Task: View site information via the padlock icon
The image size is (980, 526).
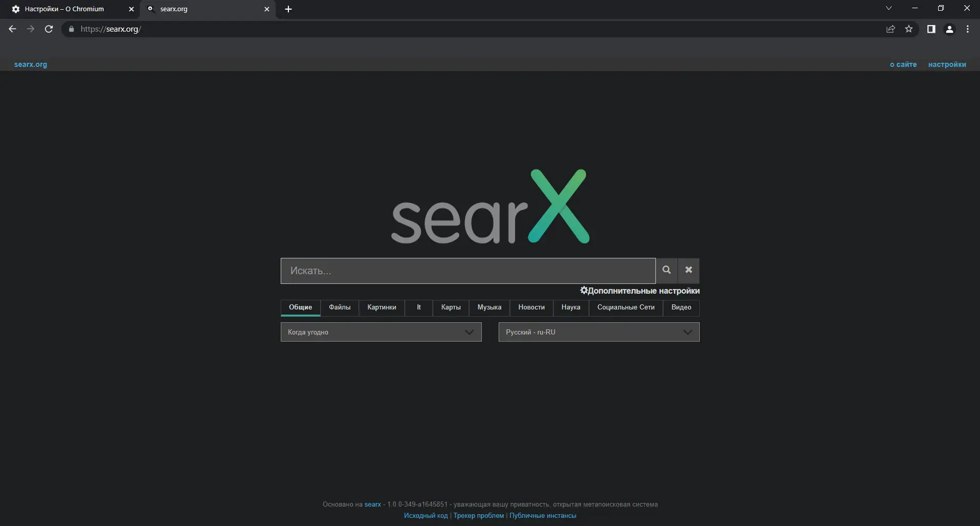Action: point(71,29)
